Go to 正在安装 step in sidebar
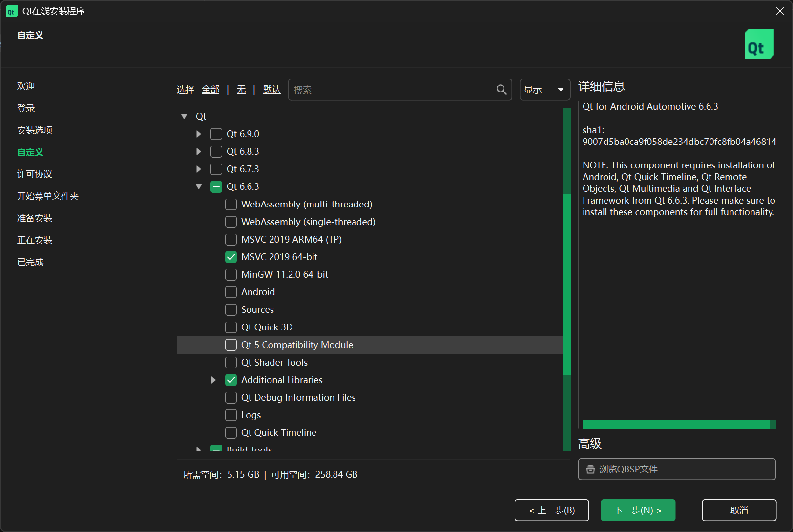The image size is (793, 532). 35,240
